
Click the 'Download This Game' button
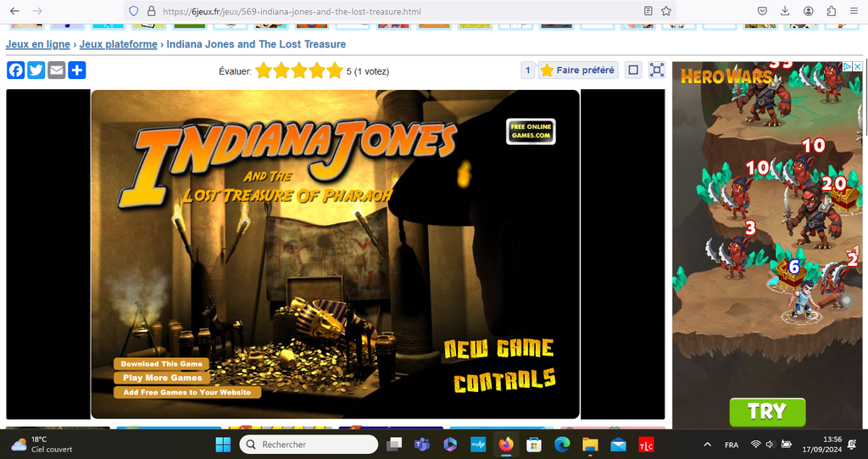tap(161, 364)
